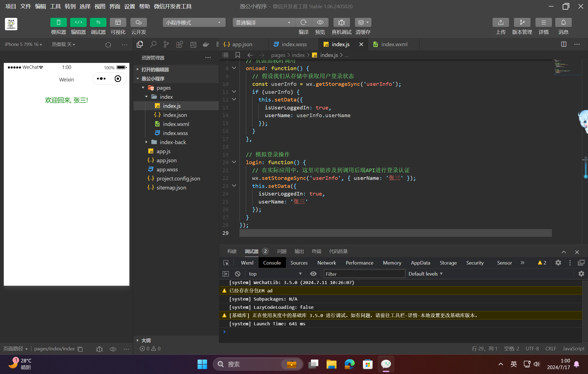Open File Explorer from the taskbar
The height and width of the screenshot is (374, 588).
(x=331, y=364)
